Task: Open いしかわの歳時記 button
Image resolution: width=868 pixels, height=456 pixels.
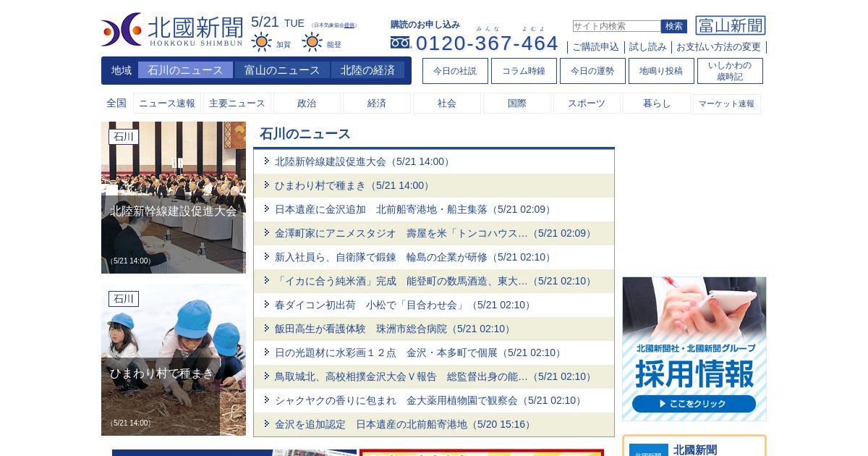Action: point(730,71)
